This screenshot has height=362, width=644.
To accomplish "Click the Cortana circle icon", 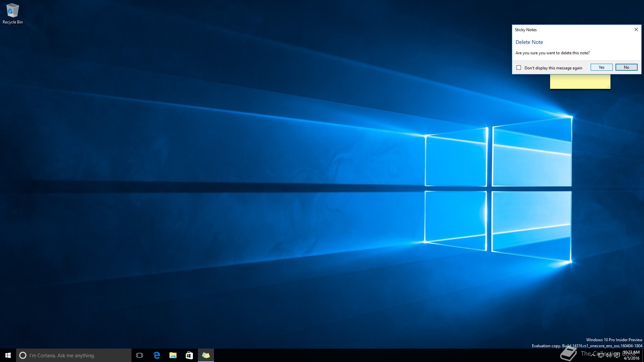I will pyautogui.click(x=23, y=355).
